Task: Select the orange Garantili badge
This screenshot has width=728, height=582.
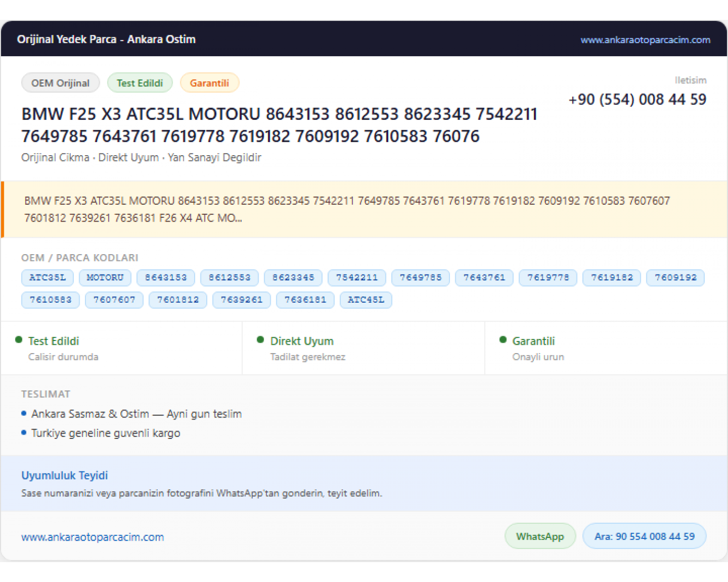Action: (x=209, y=83)
